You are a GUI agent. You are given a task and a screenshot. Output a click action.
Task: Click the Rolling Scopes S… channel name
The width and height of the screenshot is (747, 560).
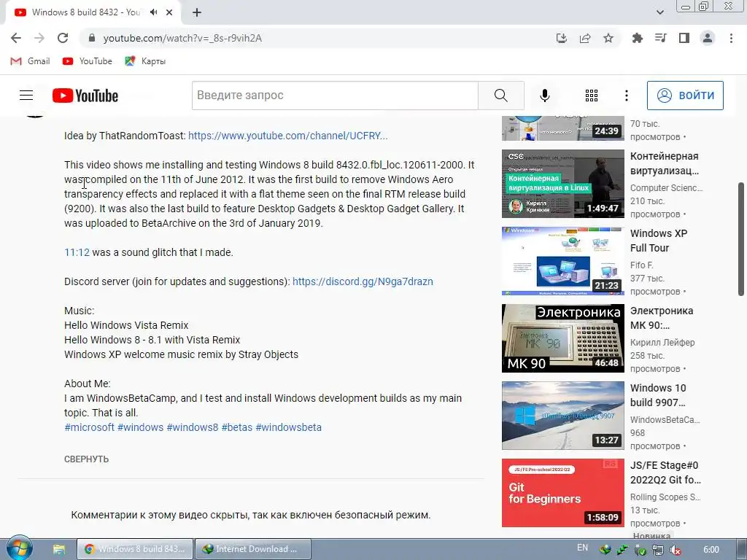tap(665, 497)
